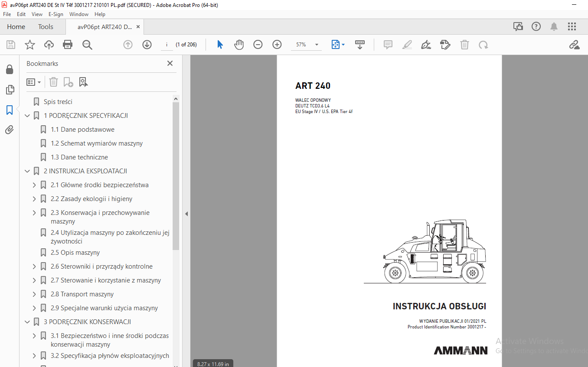The width and height of the screenshot is (588, 367).
Task: Open bookmark options menu dropdown
Action: pos(33,82)
